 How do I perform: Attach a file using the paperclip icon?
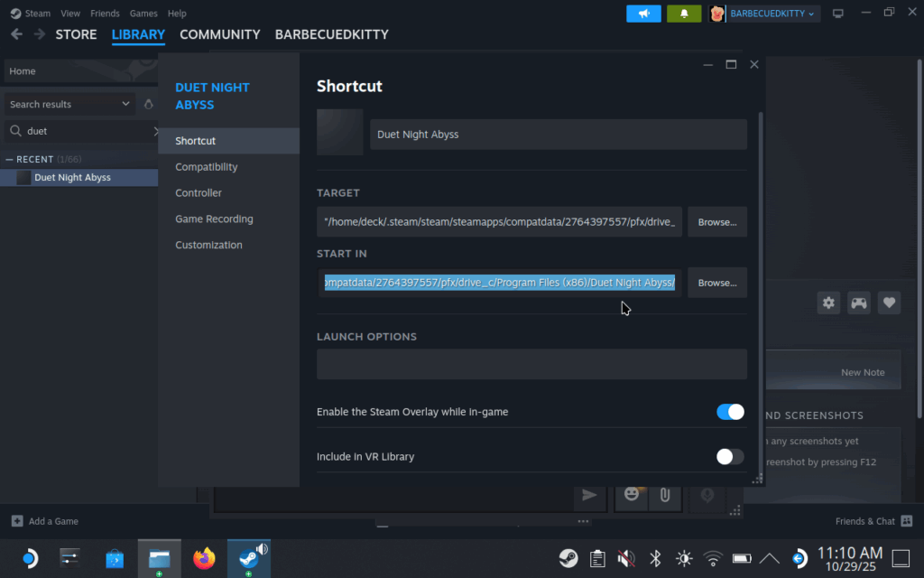pyautogui.click(x=665, y=496)
